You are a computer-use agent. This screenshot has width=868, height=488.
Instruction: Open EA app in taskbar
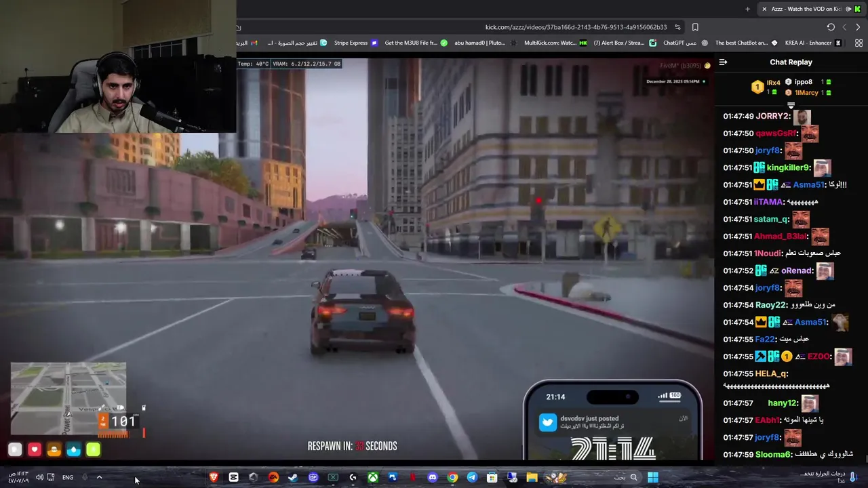[x=273, y=477]
